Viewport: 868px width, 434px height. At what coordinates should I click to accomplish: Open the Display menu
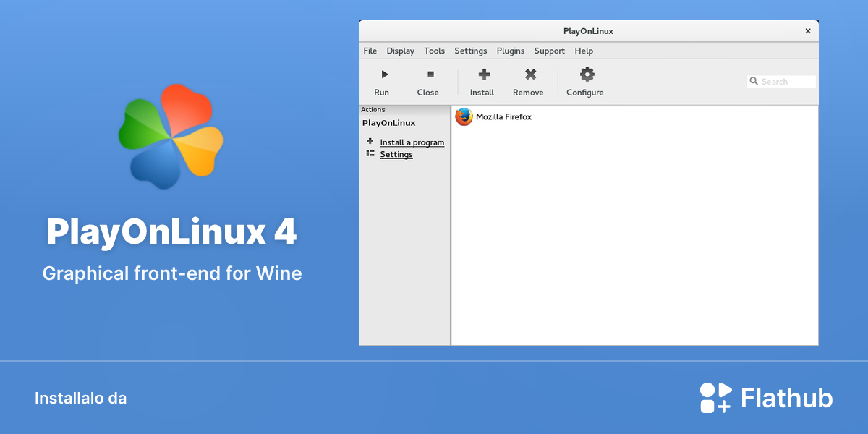(401, 51)
